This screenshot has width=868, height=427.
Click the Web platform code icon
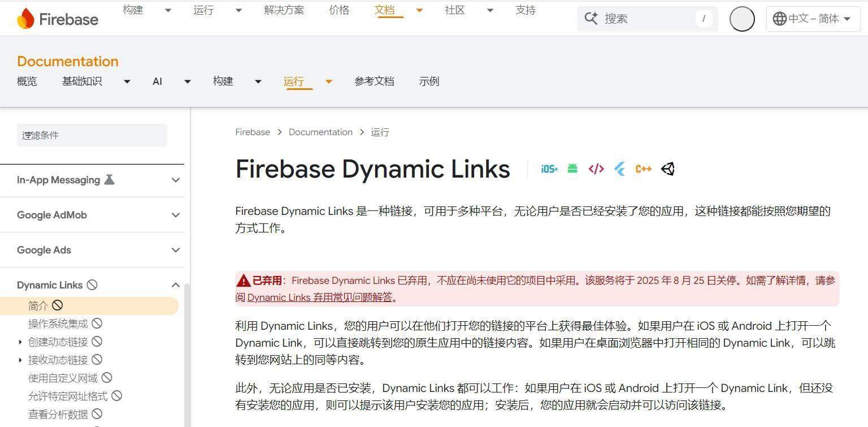point(596,168)
